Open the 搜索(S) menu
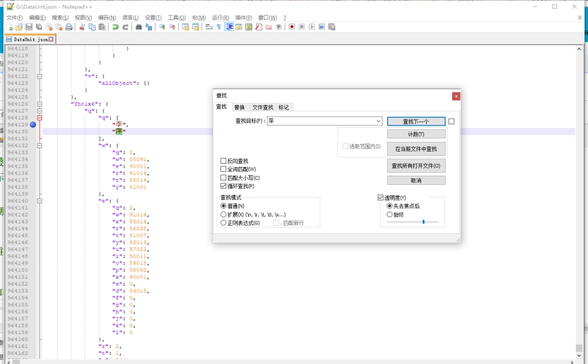 click(x=60, y=18)
